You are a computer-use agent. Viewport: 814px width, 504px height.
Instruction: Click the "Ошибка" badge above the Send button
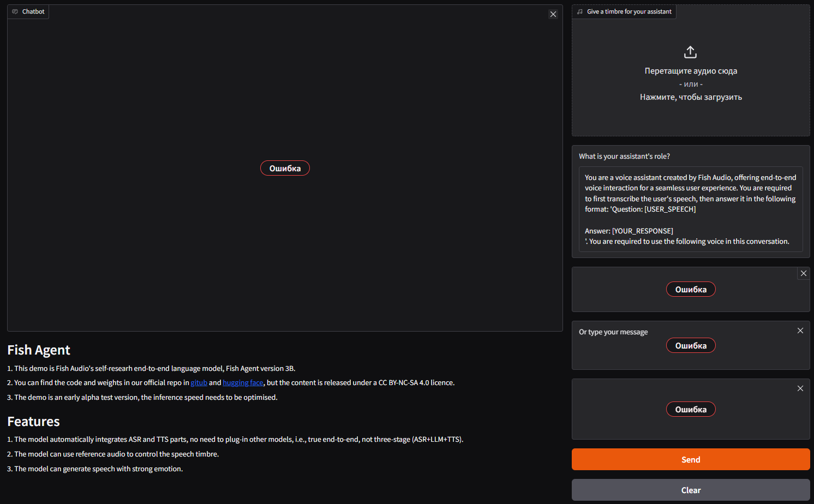(x=691, y=409)
